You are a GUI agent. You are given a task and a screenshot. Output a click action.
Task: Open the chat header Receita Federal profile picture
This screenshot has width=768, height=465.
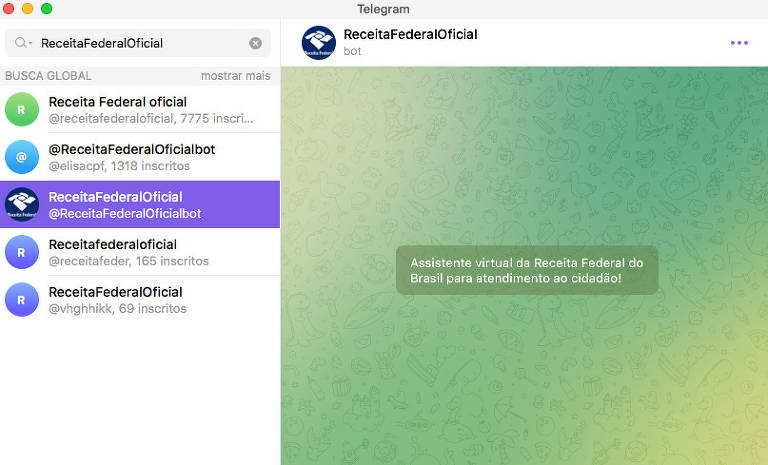pos(318,43)
